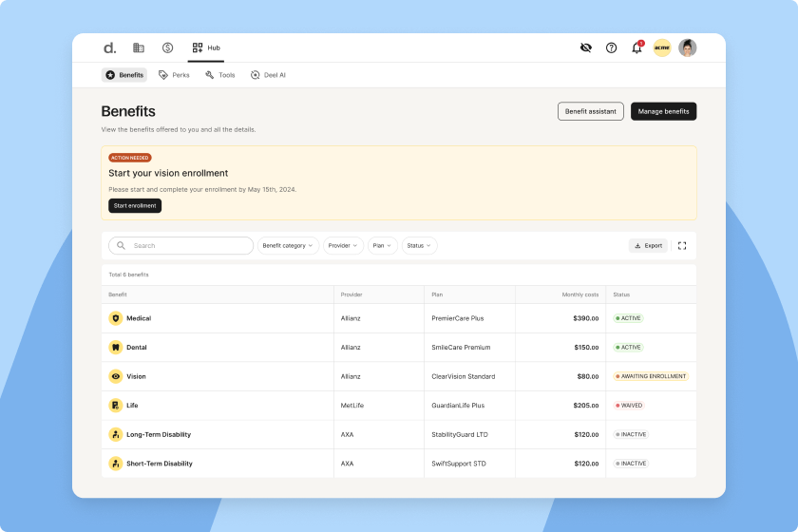Image resolution: width=798 pixels, height=532 pixels.
Task: Open the Dental benefit row
Action: 399,347
